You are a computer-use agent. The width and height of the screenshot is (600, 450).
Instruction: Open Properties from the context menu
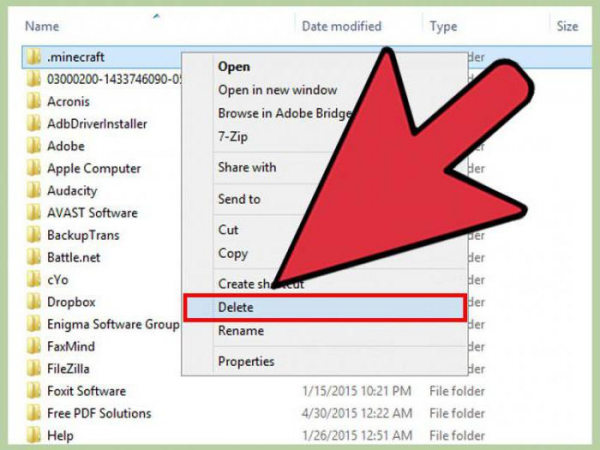pos(325,361)
